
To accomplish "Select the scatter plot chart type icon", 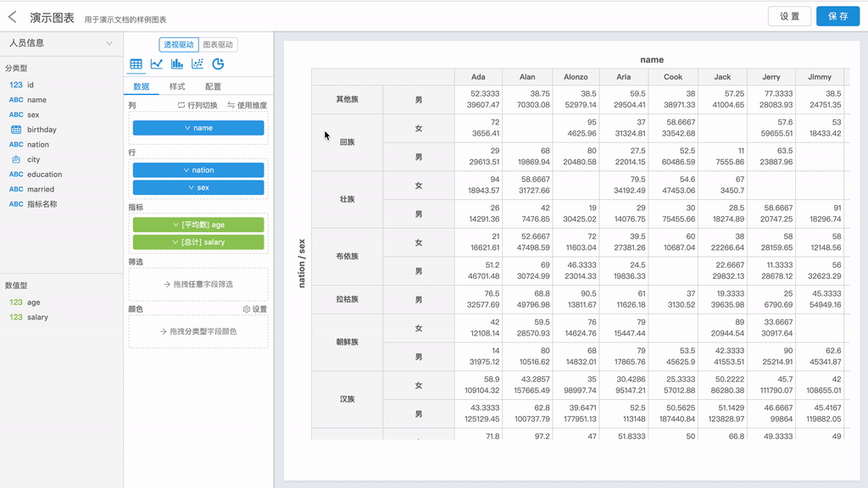I will (x=198, y=64).
